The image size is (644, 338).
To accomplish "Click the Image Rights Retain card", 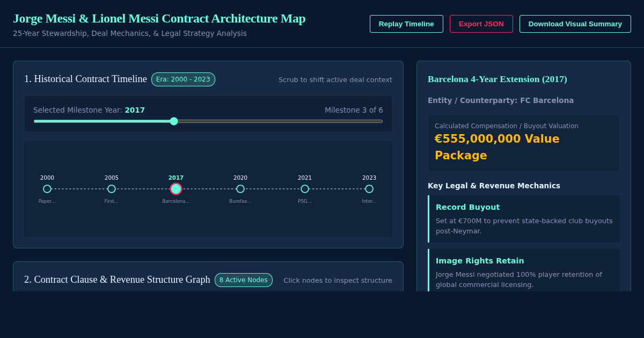I will pos(524,270).
